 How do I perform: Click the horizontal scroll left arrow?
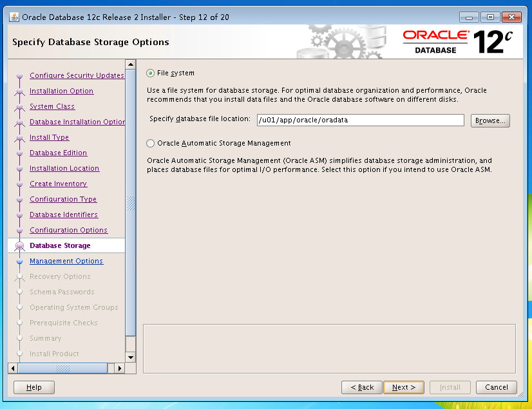click(13, 368)
